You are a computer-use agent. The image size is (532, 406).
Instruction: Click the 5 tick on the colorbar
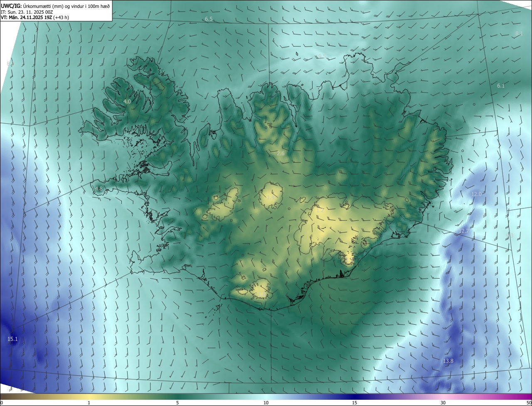(x=177, y=403)
